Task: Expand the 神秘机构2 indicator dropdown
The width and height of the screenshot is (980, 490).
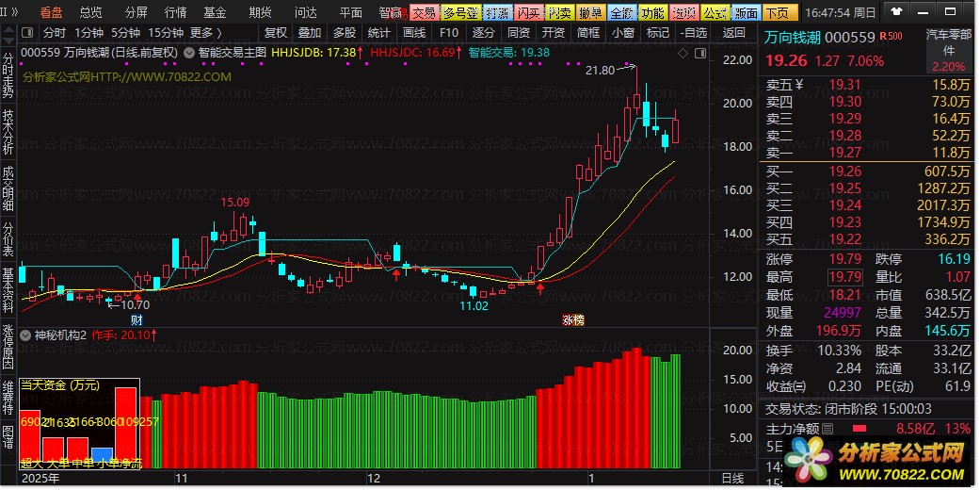Action: (26, 335)
